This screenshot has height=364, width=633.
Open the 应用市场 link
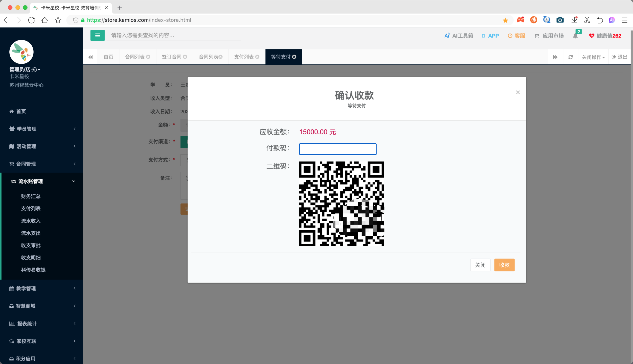[x=549, y=36]
